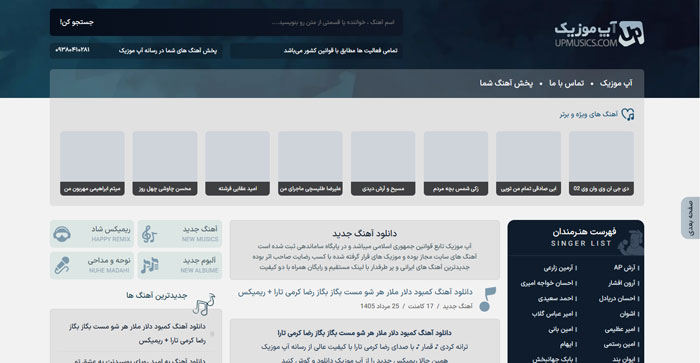Open the ابی صادقی تمام من تویی thumbnail

pos(529,163)
